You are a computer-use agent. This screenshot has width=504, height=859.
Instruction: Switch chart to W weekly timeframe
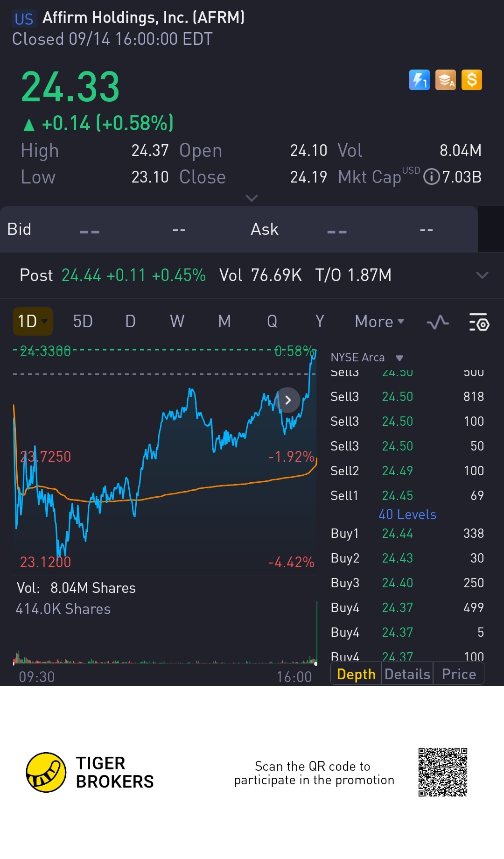click(x=177, y=321)
